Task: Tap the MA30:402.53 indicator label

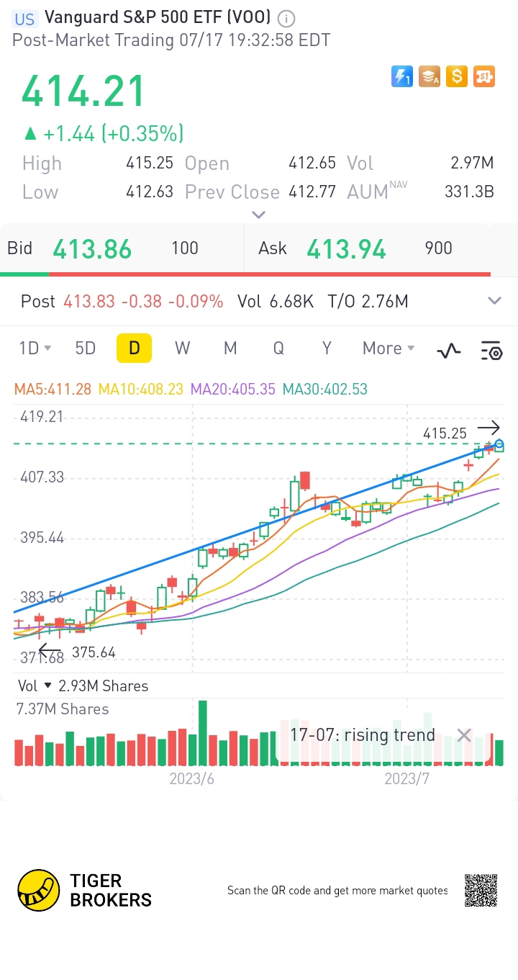Action: (325, 390)
